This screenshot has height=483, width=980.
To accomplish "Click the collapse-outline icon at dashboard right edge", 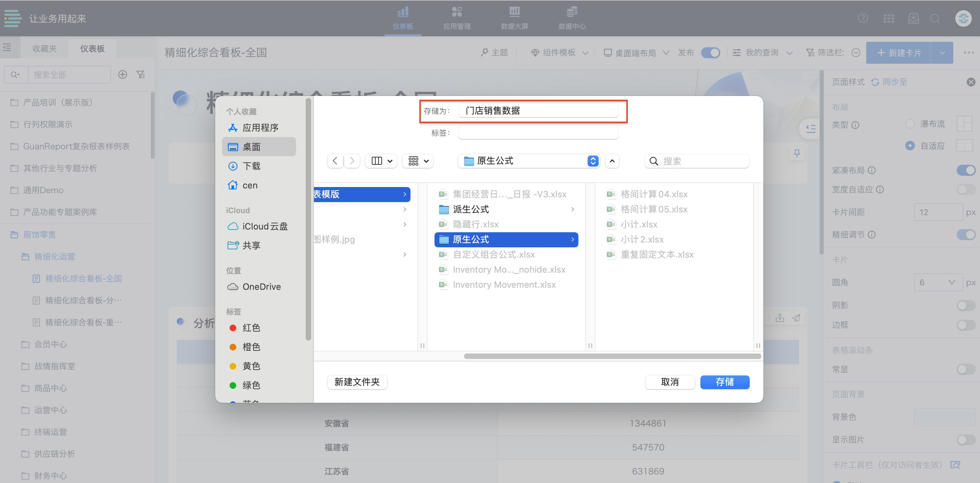I will coord(810,128).
